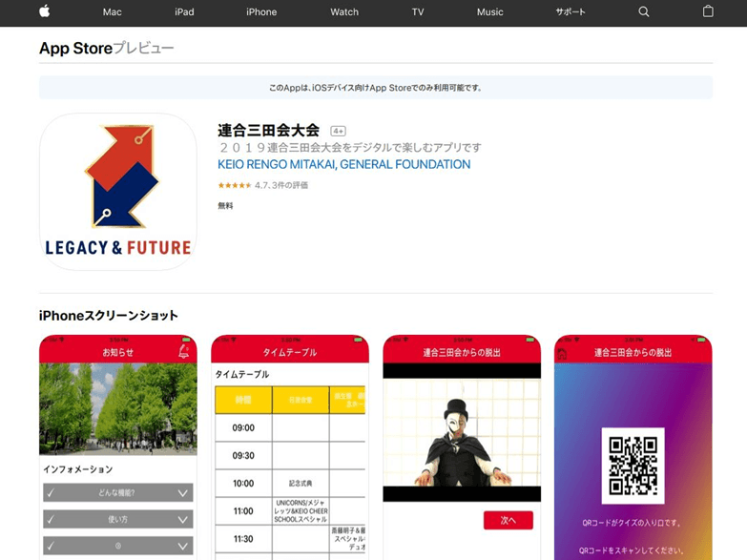The height and width of the screenshot is (560, 747).
Task: Click the notification bell in お知らせ screenshot
Action: pos(183,352)
